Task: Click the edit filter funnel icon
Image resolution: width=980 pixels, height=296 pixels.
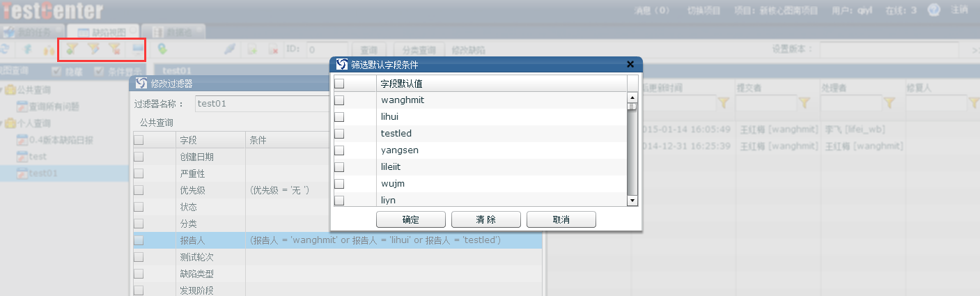Action: [x=93, y=49]
